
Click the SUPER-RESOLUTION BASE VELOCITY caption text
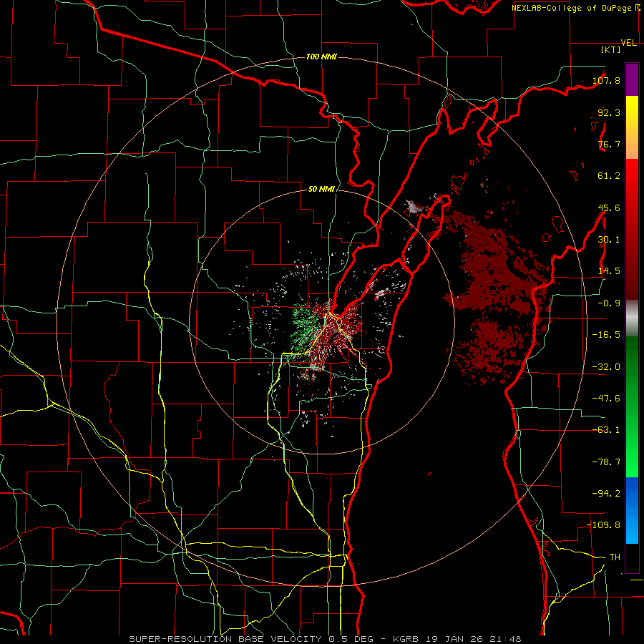pos(225,639)
